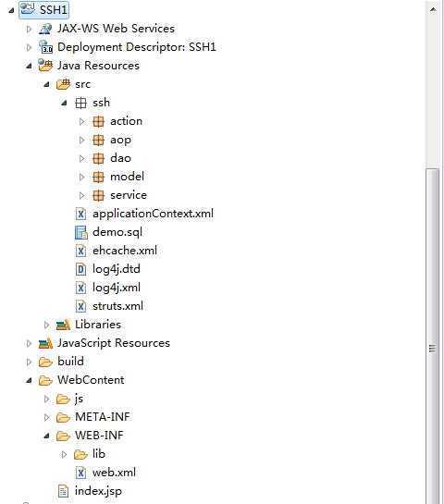Click the Libraries books icon
Screen dimensions: 444x504
point(63,325)
